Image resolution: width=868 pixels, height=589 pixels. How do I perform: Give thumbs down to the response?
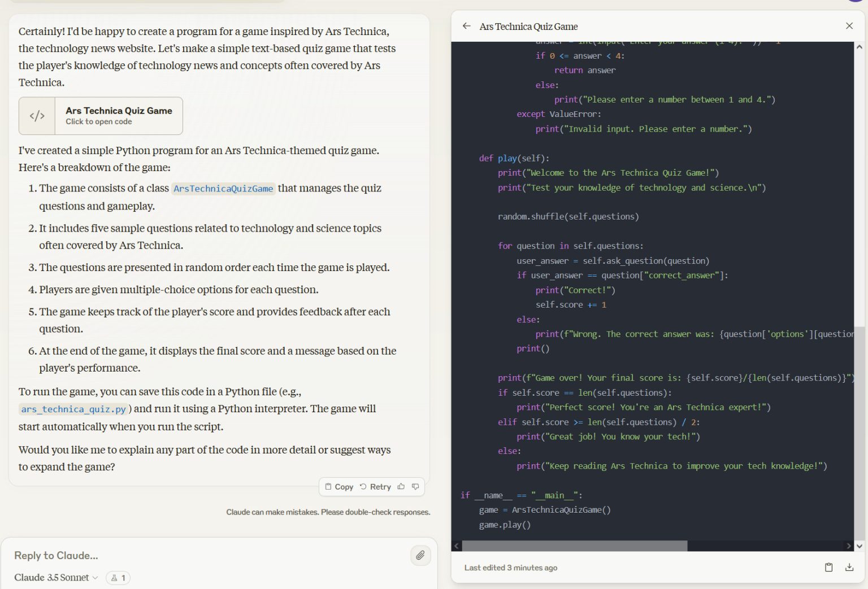pyautogui.click(x=415, y=487)
